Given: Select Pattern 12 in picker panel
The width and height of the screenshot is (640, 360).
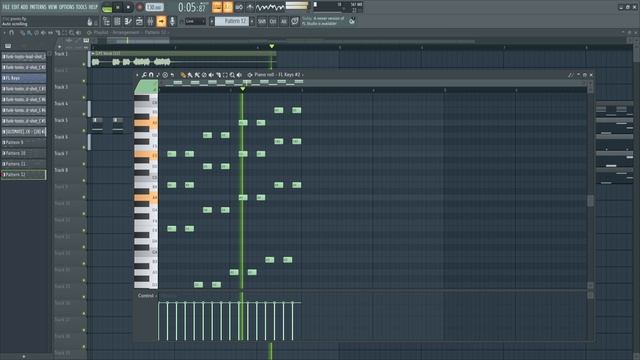Looking at the screenshot, I should point(24,175).
